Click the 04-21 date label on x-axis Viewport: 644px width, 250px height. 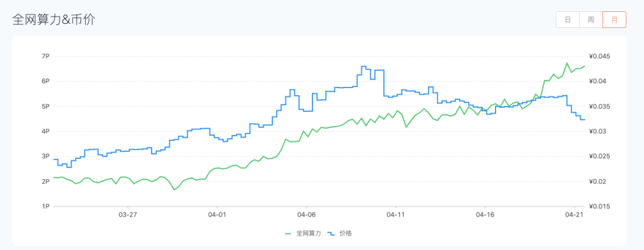574,215
